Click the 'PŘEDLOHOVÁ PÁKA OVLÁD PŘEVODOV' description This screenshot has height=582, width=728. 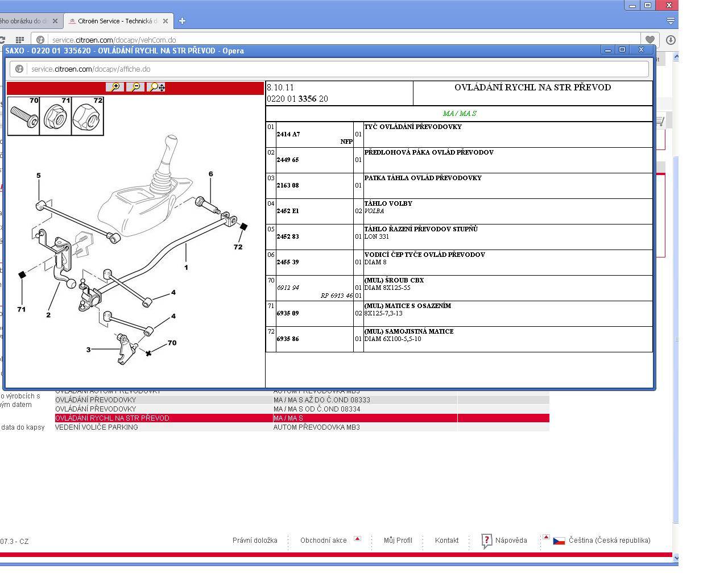click(429, 152)
